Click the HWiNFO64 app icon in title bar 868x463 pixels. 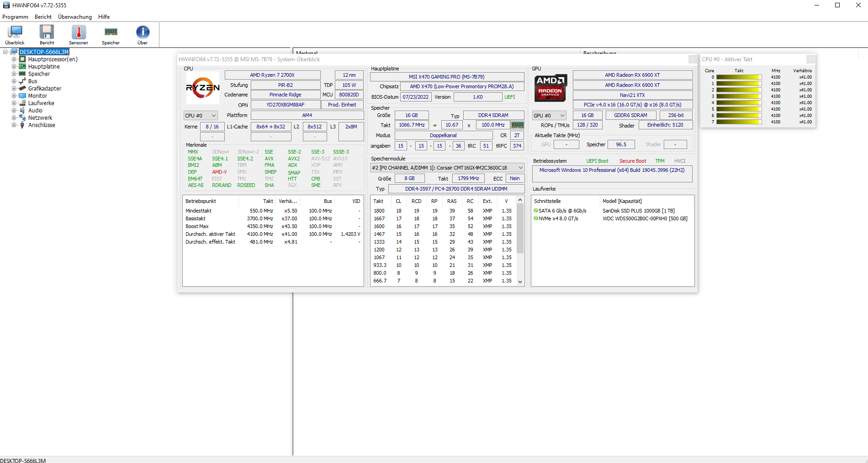click(x=6, y=5)
